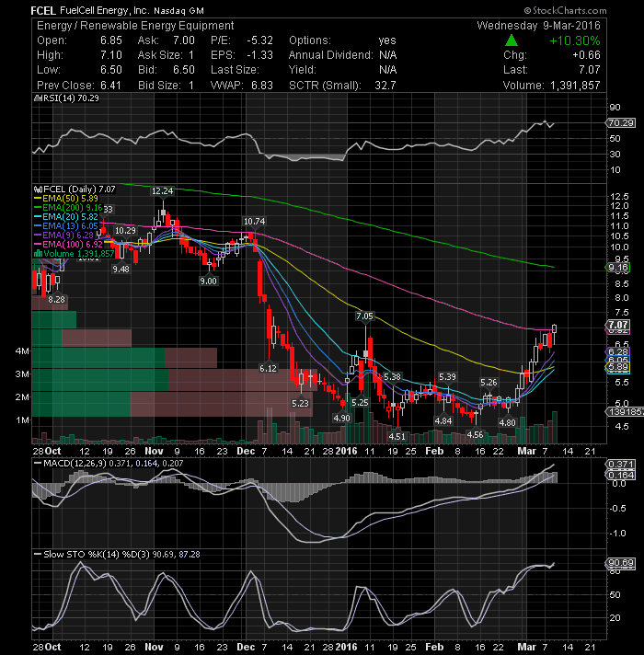Click the 4.51 lowest price label

pyautogui.click(x=397, y=437)
